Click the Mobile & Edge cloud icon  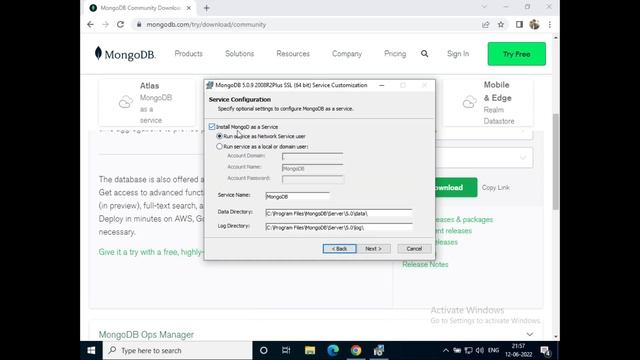pos(470,102)
